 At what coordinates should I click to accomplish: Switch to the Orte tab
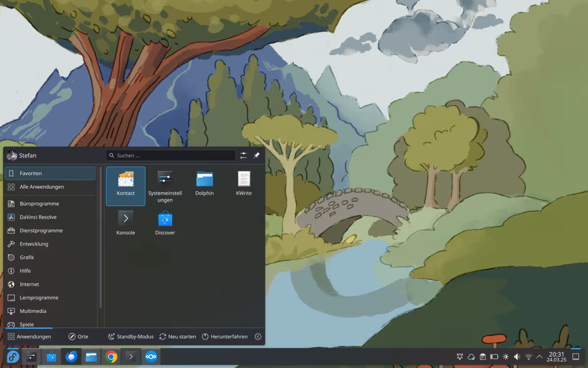[78, 337]
